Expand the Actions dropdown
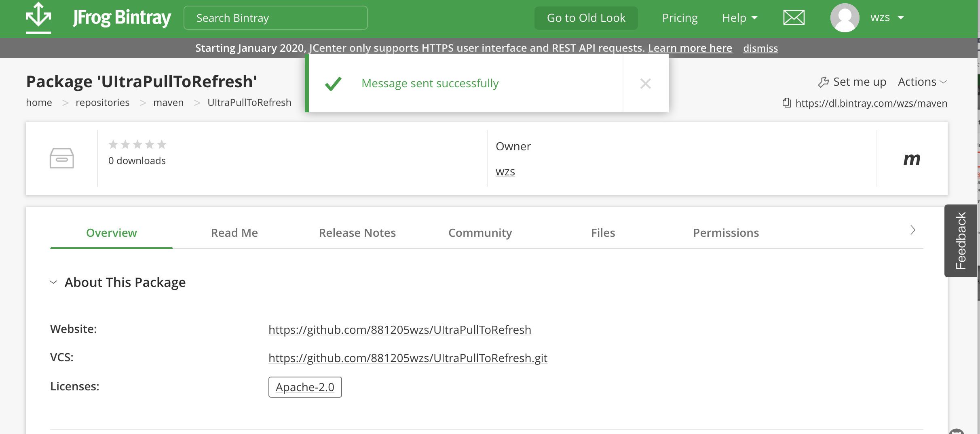Screen dimensions: 980x434 922,82
